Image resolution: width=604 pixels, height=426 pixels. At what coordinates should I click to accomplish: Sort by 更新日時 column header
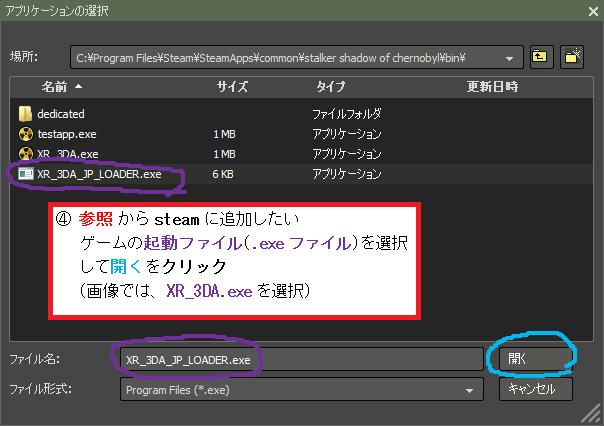(x=492, y=87)
